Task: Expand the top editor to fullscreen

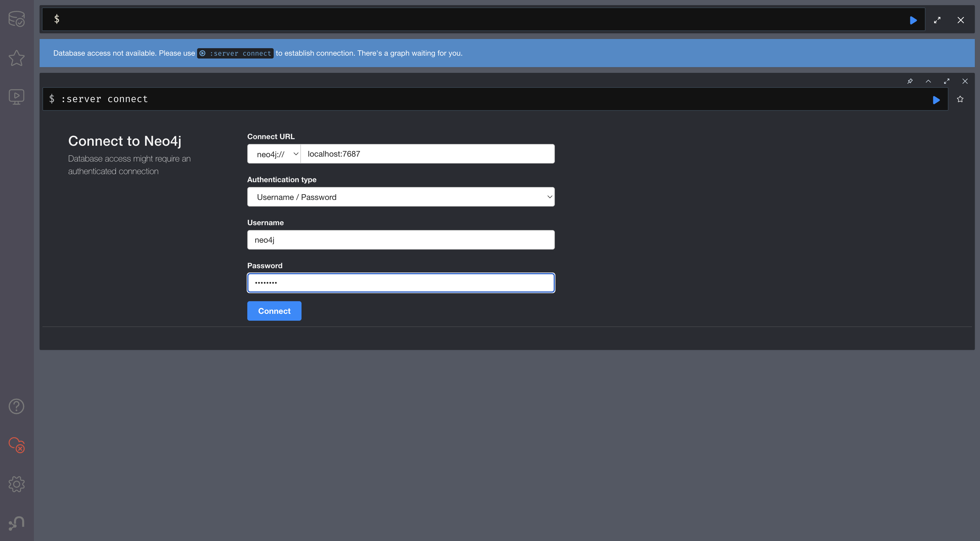Action: [937, 20]
